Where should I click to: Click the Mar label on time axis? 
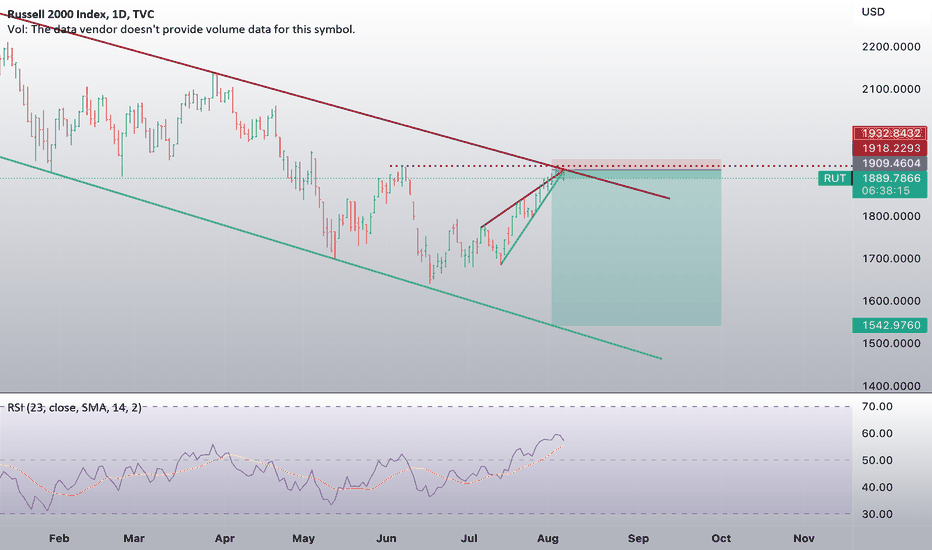pos(134,538)
